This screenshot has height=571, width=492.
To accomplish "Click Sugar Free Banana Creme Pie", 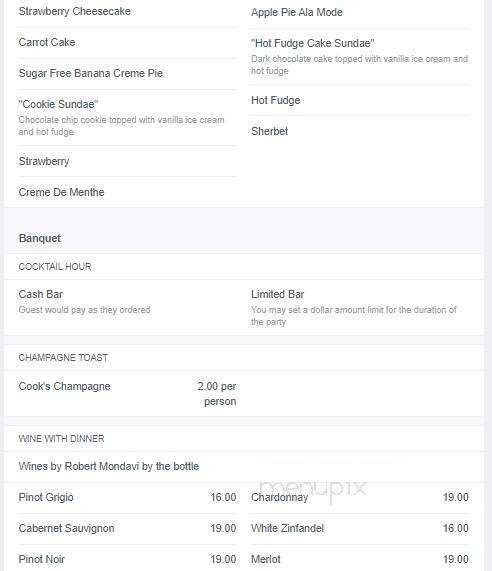I will [91, 73].
